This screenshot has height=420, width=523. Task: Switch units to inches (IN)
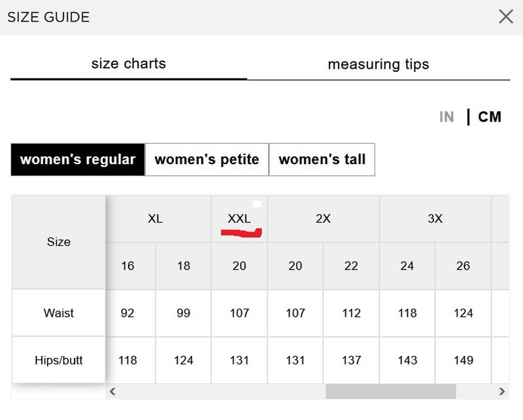447,117
